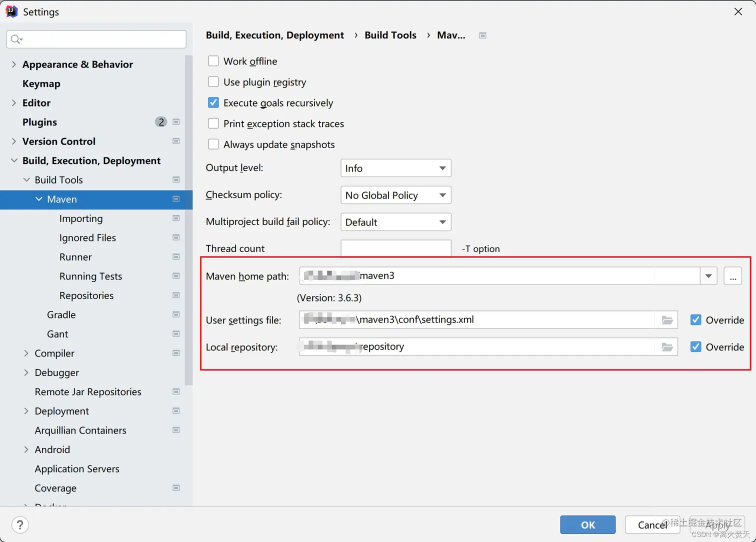Select Keymap in the settings tree
The height and width of the screenshot is (542, 756).
tap(41, 83)
